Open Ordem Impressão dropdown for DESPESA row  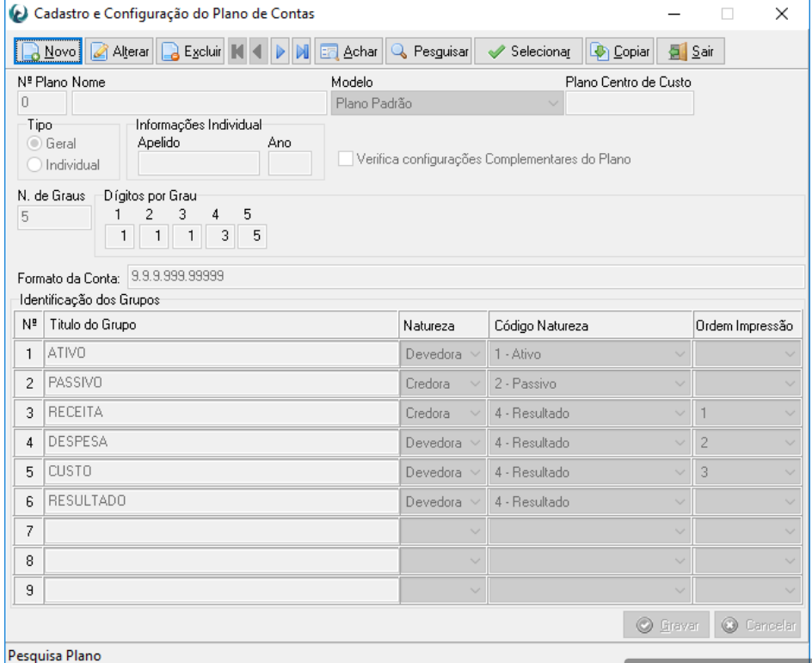click(747, 443)
